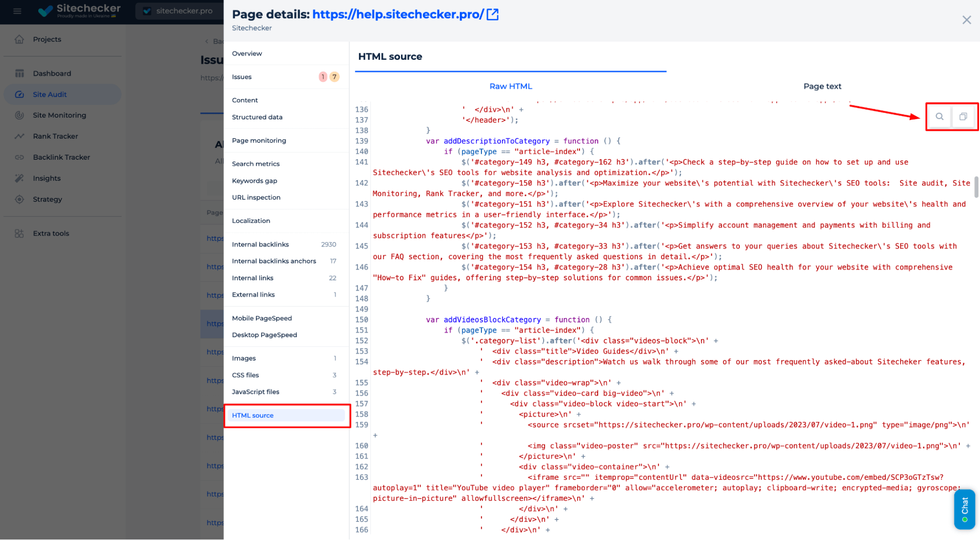Select the Raw HTML tab
The image size is (980, 540).
[x=510, y=86]
